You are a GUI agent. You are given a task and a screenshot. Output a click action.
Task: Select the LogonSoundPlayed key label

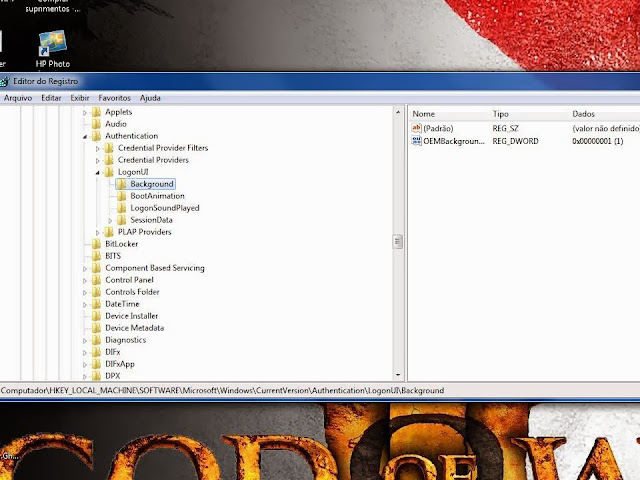165,208
